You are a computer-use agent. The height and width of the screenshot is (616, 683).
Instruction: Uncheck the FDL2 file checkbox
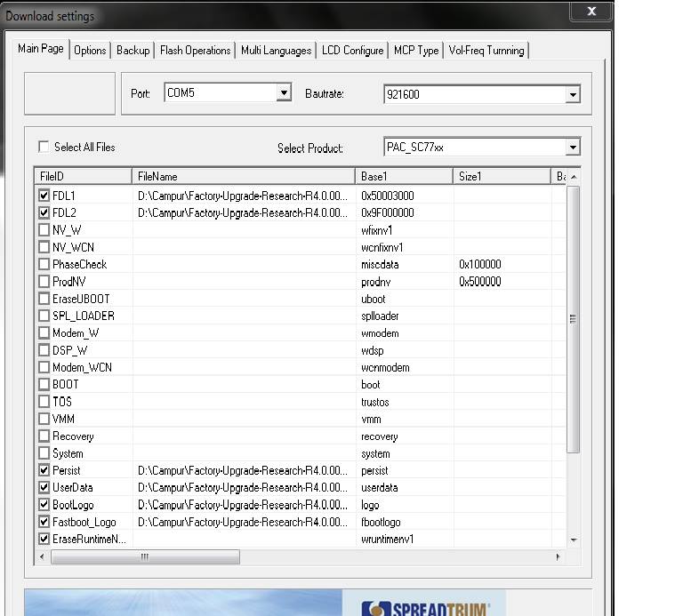[44, 212]
